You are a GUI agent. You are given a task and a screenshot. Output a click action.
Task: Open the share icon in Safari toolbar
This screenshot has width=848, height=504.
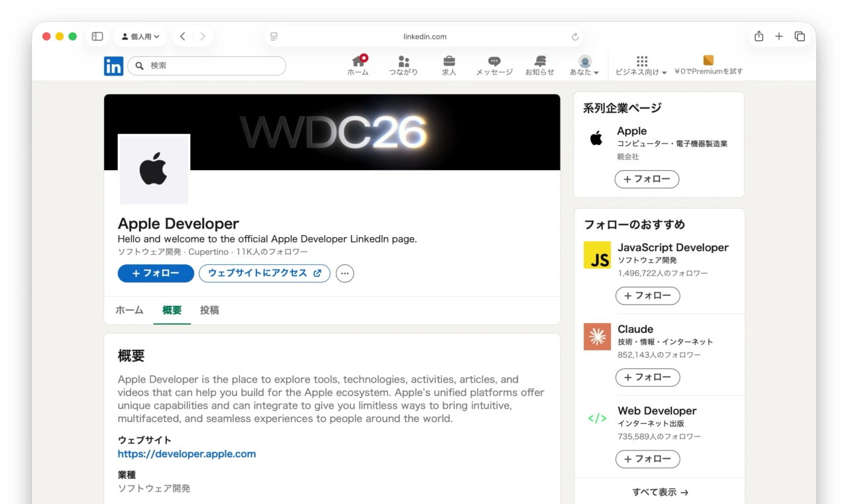758,36
